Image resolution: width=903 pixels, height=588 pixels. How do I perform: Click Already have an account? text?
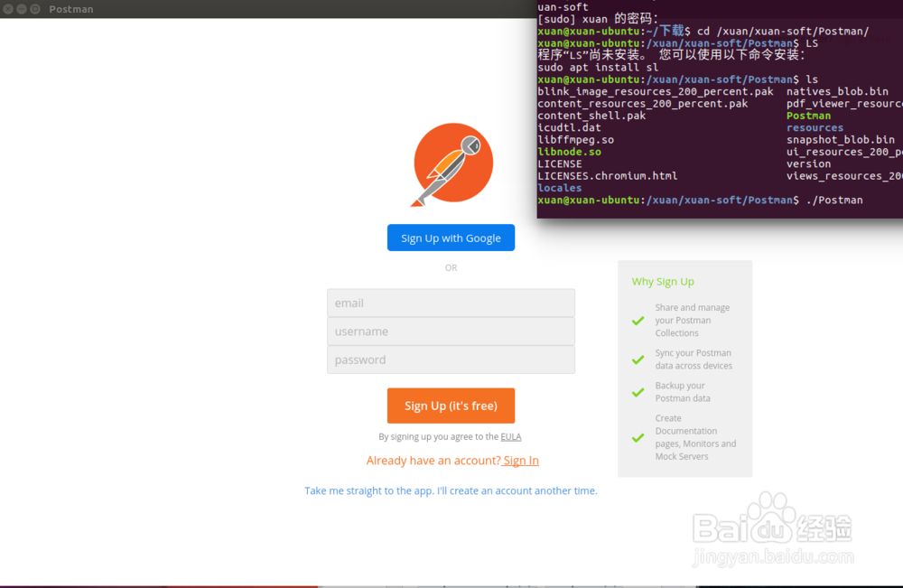click(x=433, y=460)
